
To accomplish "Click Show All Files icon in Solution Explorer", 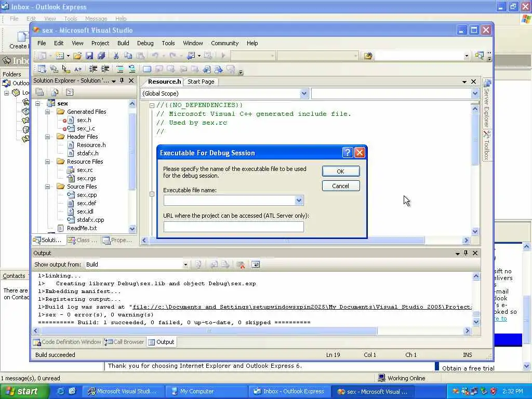I will click(55, 92).
